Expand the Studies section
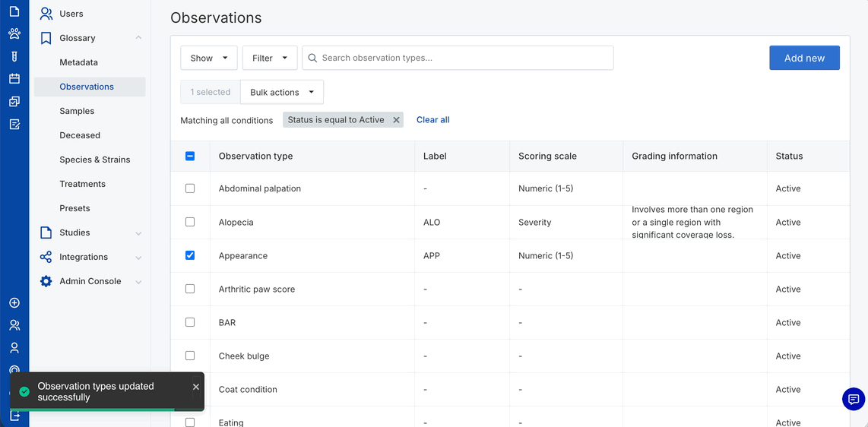 click(138, 233)
